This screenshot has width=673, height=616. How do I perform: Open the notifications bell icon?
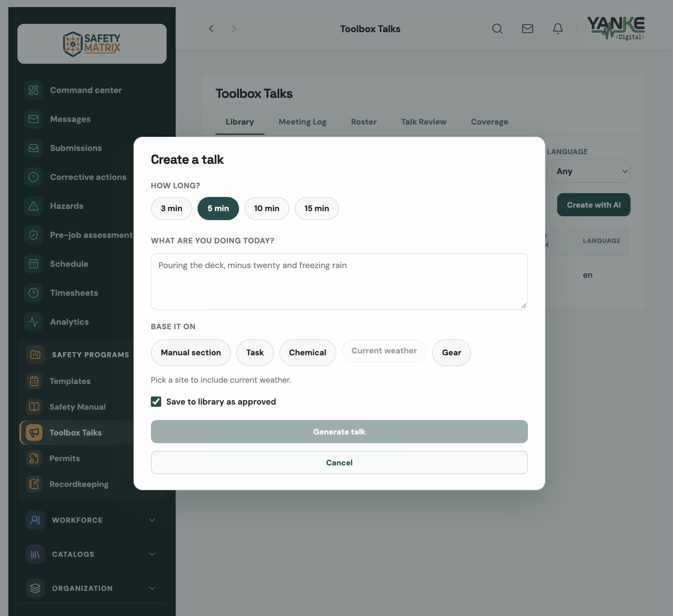(x=558, y=29)
